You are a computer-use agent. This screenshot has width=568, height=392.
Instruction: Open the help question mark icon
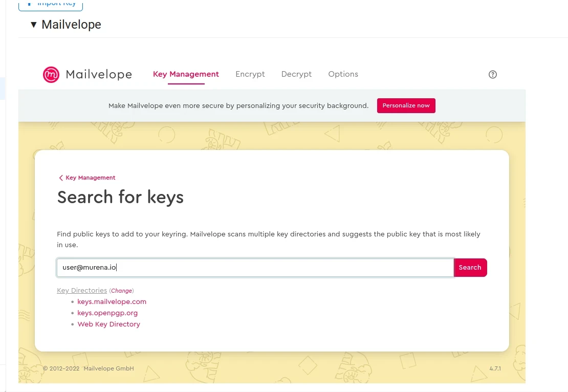tap(493, 75)
